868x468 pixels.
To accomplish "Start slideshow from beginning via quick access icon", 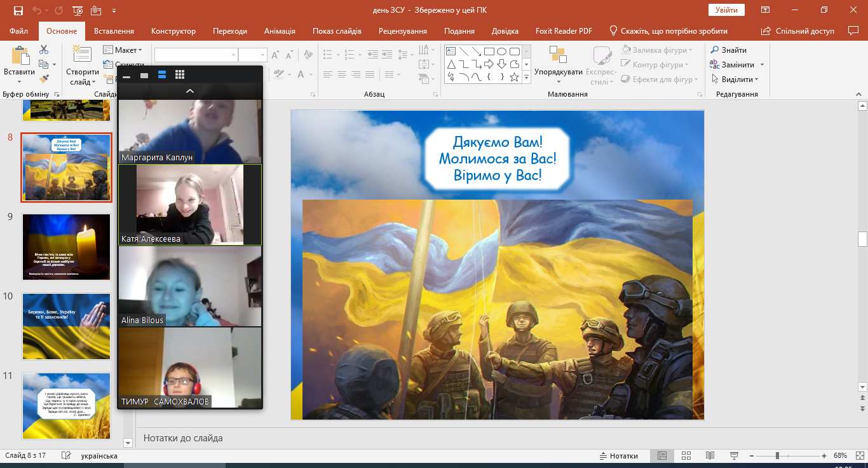I will [77, 11].
